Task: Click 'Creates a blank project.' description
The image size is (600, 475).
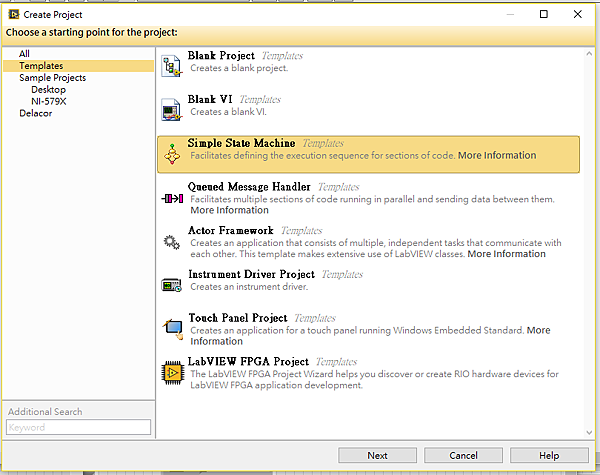Action: click(239, 68)
